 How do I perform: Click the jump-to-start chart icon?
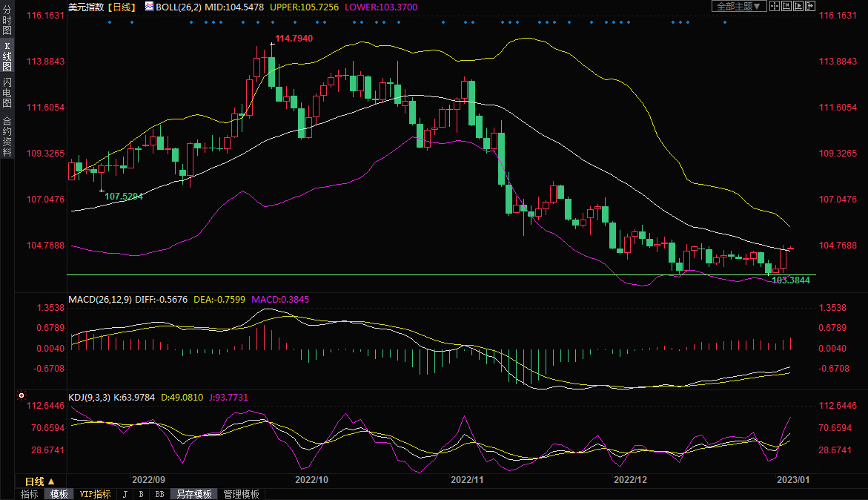click(x=786, y=6)
